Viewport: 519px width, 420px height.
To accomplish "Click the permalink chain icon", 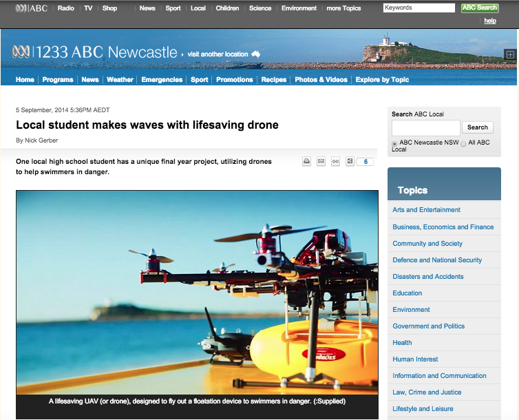I will point(335,162).
